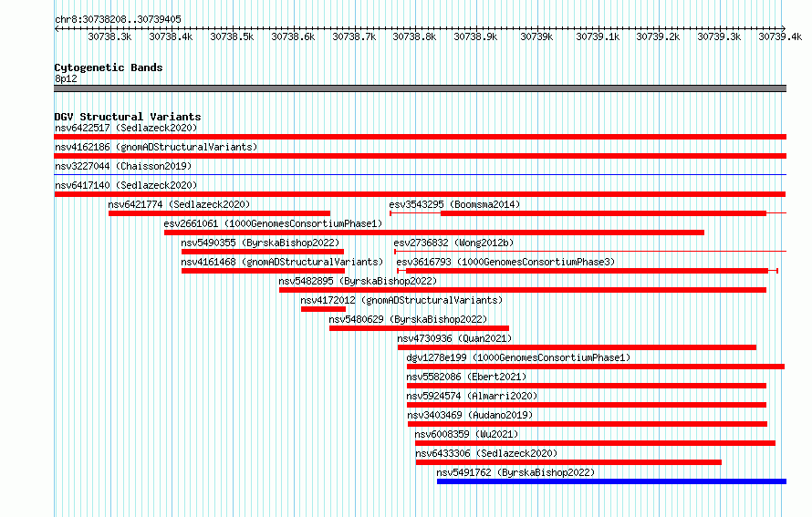
Task: Select nsv5490355 (ByrskaBishop2022) label
Action: pos(261,243)
